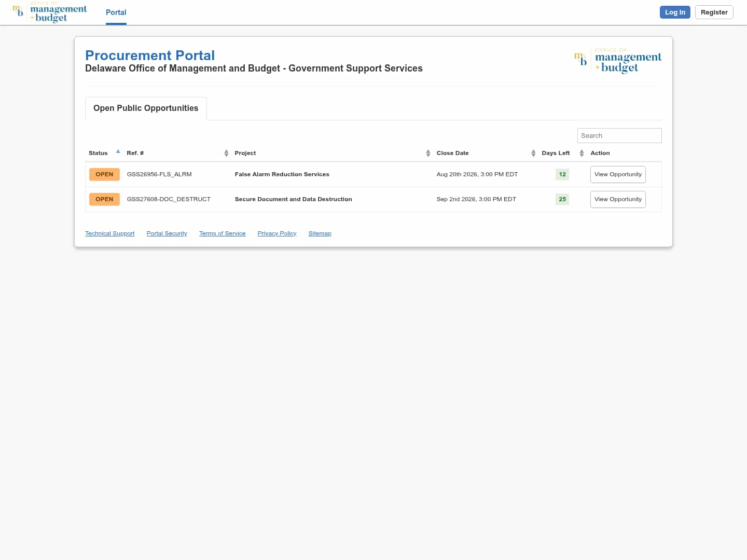Image resolution: width=747 pixels, height=560 pixels.
Task: Sort by Ref. # column sort arrows
Action: [x=226, y=153]
